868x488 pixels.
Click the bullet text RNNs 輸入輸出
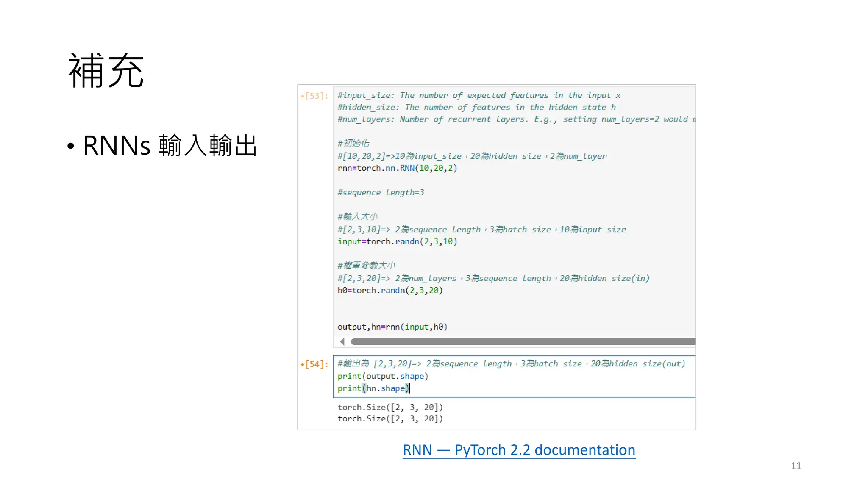click(x=170, y=145)
